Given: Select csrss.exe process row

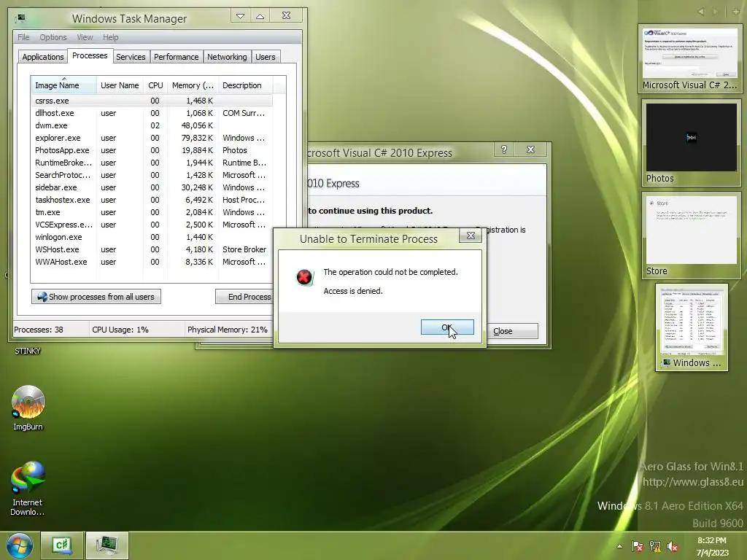Looking at the screenshot, I should [x=152, y=101].
